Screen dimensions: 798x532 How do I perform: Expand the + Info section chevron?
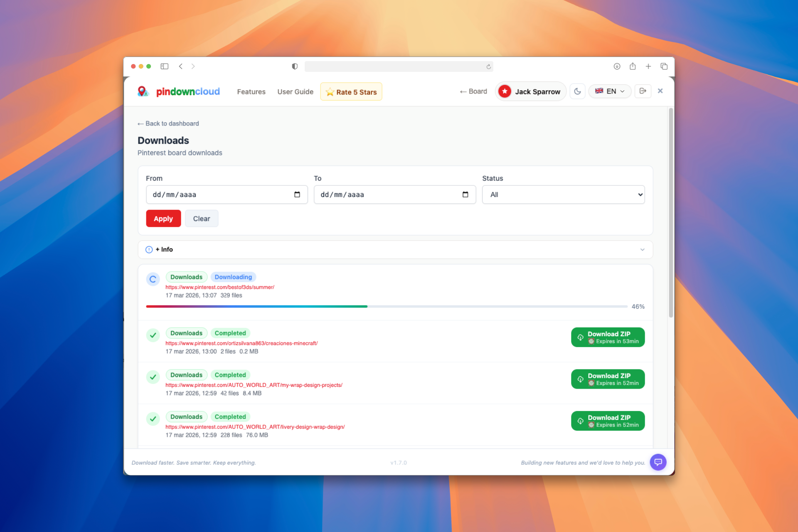point(643,249)
